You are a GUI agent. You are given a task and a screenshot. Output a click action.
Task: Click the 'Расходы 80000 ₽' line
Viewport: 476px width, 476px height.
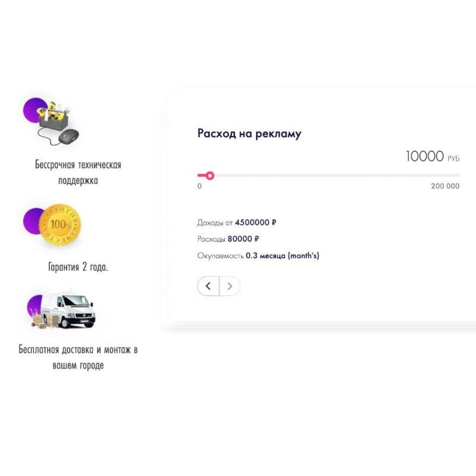(228, 239)
